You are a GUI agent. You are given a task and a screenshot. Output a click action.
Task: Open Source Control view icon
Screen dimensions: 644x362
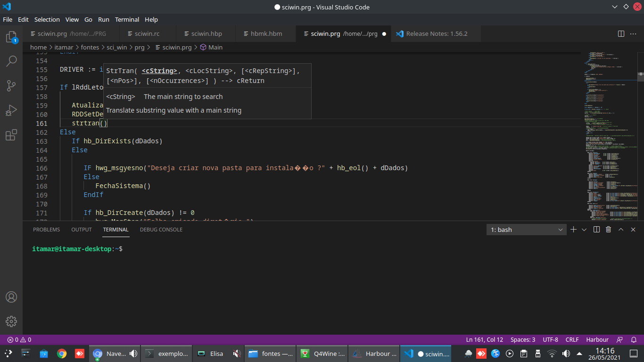[x=11, y=86]
